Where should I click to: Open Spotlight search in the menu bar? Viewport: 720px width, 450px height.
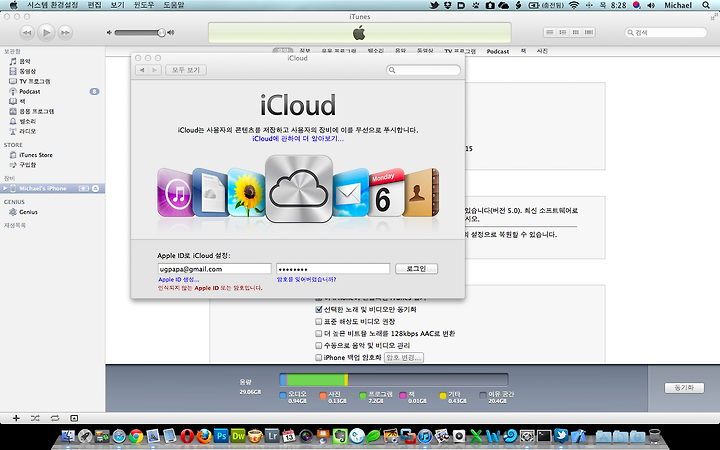tap(706, 5)
